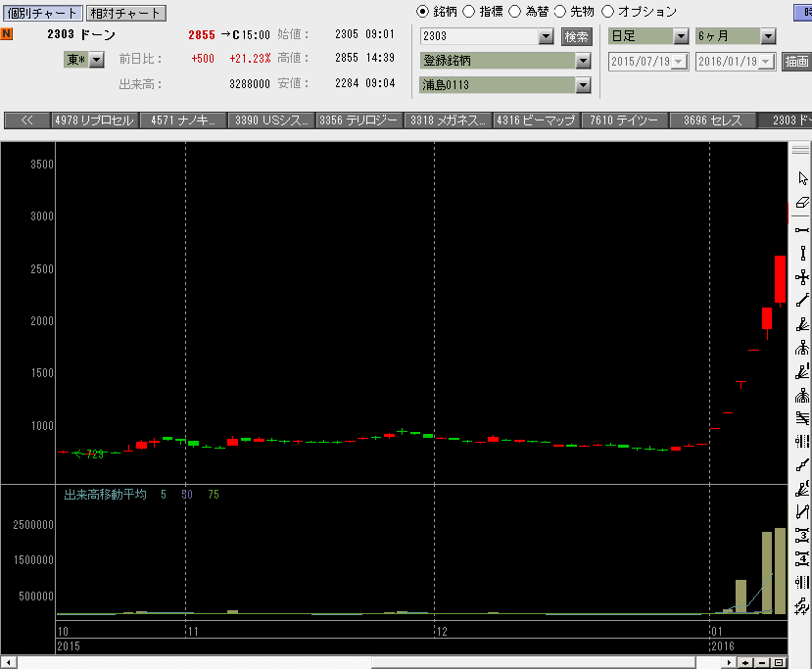Image resolution: width=812 pixels, height=669 pixels.
Task: Select the arrow pointer tool
Action: coord(802,178)
